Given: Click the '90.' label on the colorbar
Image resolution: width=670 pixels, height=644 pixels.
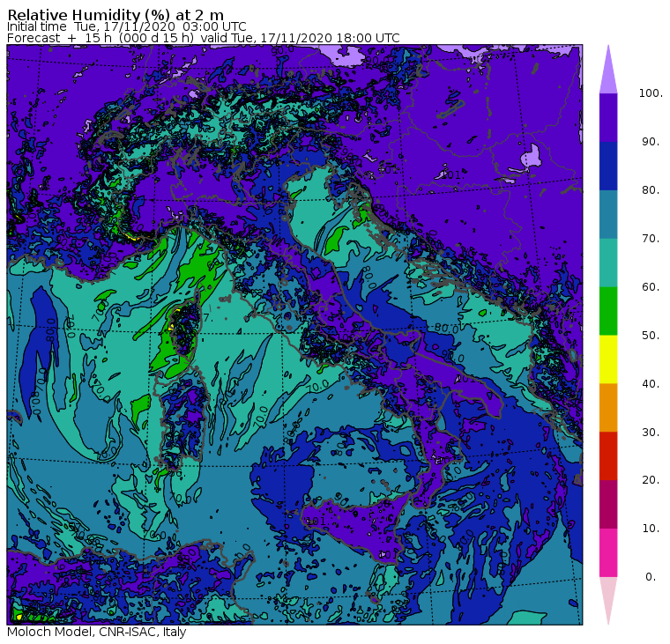Looking at the screenshot, I should 651,142.
